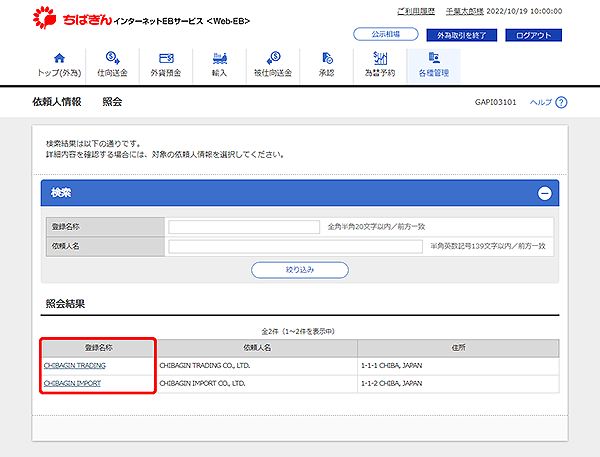Click the 依頼人名 column header
600x457 pixels.
pyautogui.click(x=257, y=348)
